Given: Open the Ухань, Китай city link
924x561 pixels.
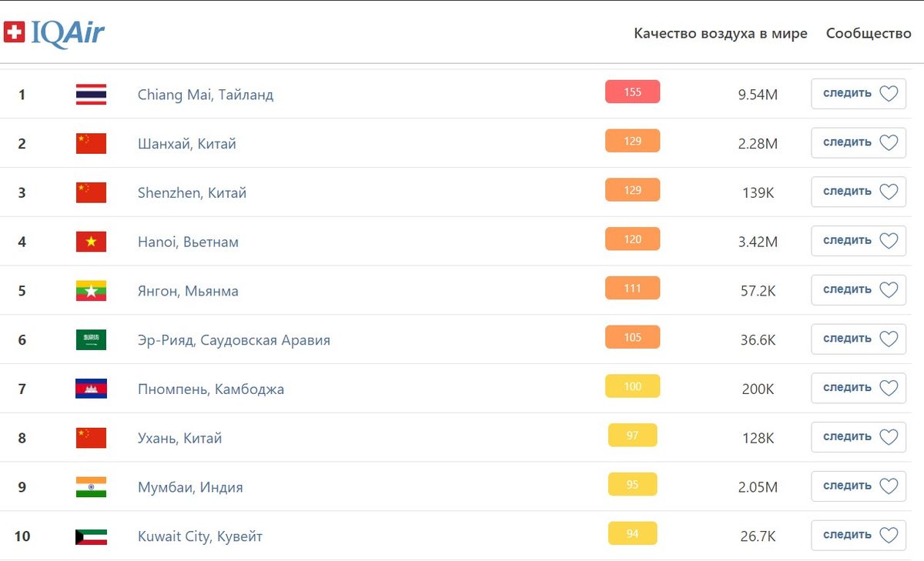Looking at the screenshot, I should pos(179,438).
